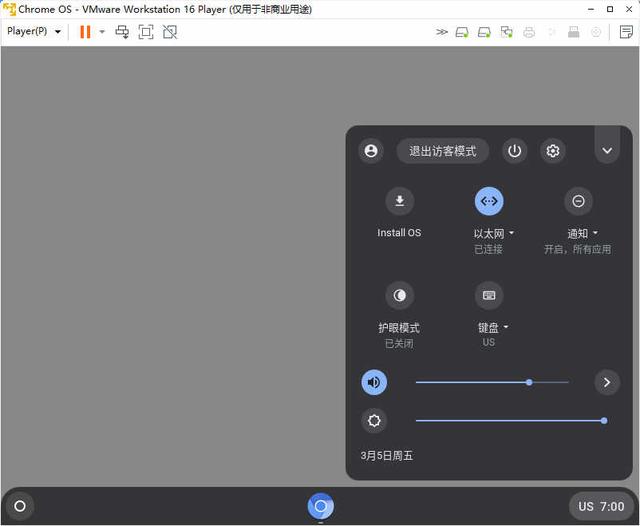Image resolution: width=640 pixels, height=526 pixels.
Task: Open the VMware message log icon
Action: 626,32
